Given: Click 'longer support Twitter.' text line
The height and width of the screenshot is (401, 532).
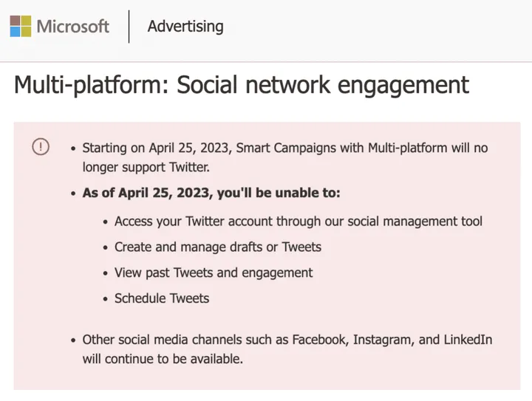Looking at the screenshot, I should (x=146, y=167).
